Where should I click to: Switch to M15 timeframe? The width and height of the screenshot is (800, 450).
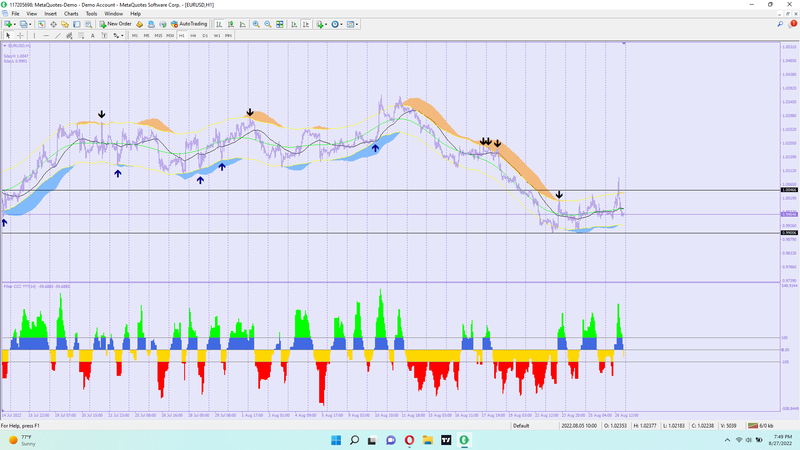(158, 35)
